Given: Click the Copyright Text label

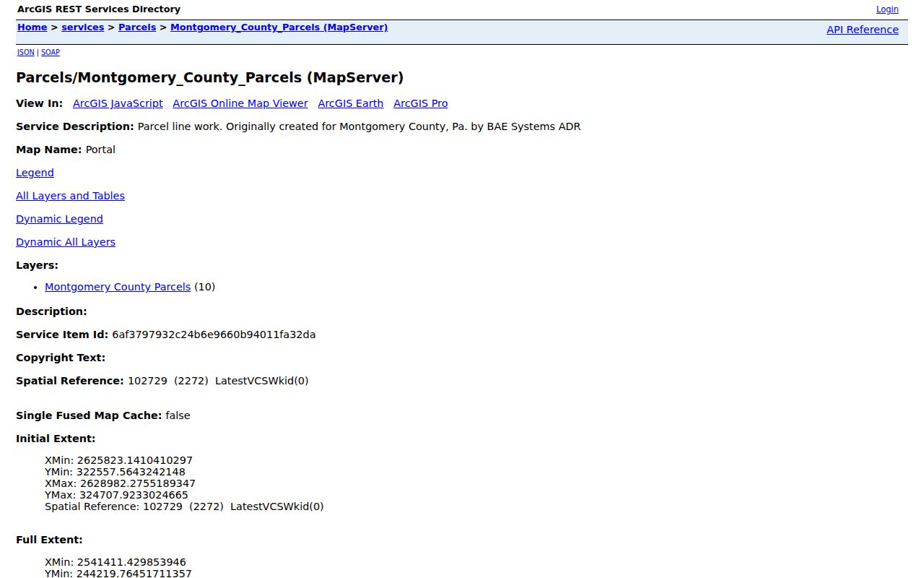Looking at the screenshot, I should [61, 358].
